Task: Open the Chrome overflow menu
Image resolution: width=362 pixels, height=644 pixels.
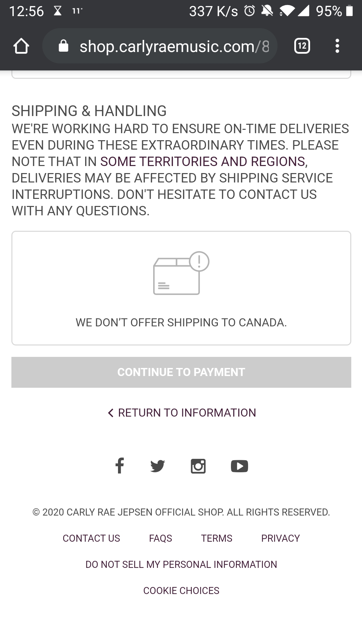Action: pyautogui.click(x=337, y=46)
